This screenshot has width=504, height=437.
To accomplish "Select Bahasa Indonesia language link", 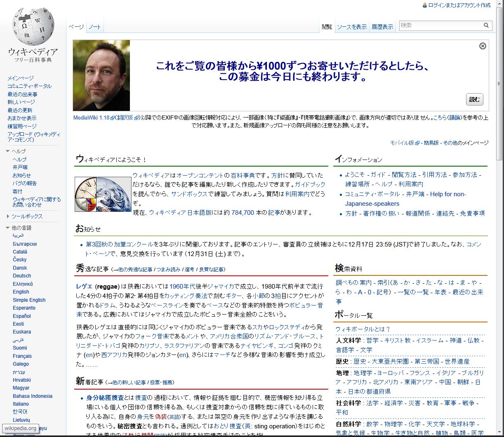I will pyautogui.click(x=33, y=396).
